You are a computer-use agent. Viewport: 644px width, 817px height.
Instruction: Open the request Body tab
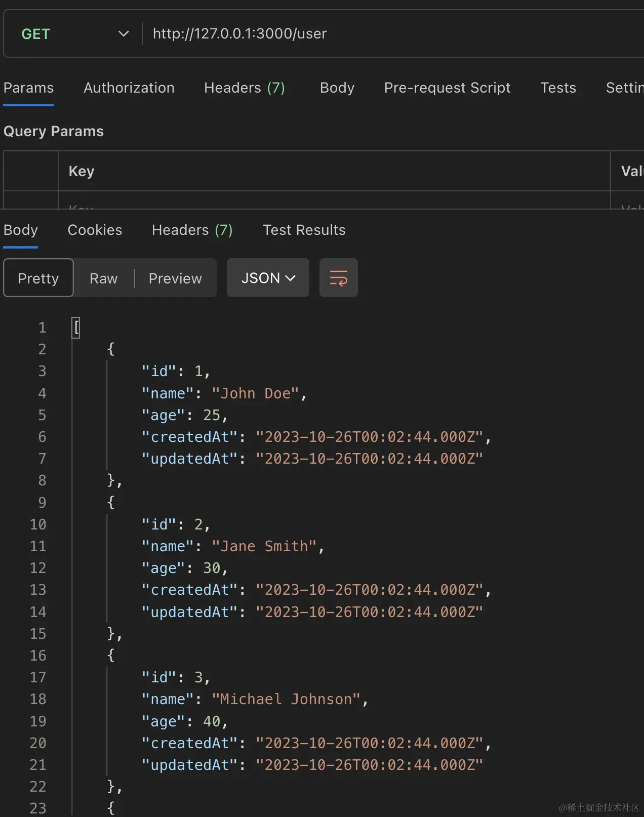pos(337,88)
